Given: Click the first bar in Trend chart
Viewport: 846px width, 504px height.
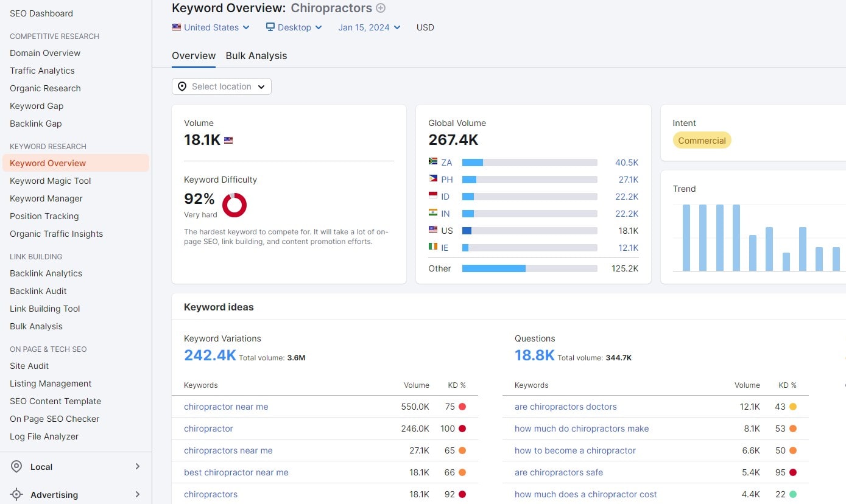Looking at the screenshot, I should (x=686, y=237).
